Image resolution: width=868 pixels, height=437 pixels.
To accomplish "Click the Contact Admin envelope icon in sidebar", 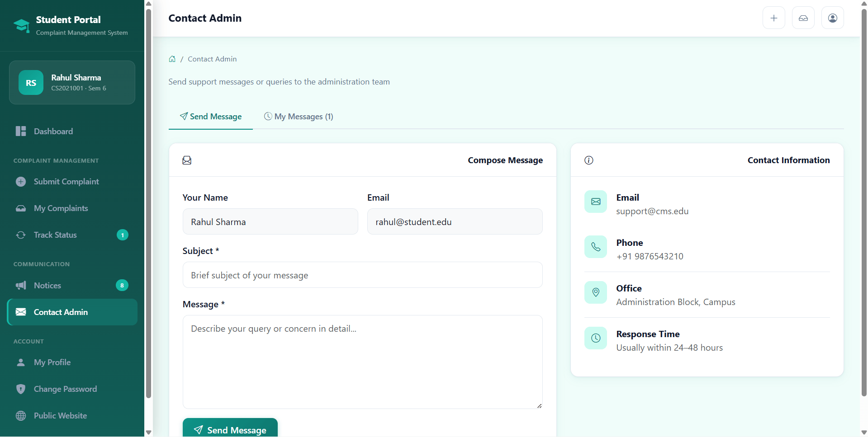I will 21,312.
